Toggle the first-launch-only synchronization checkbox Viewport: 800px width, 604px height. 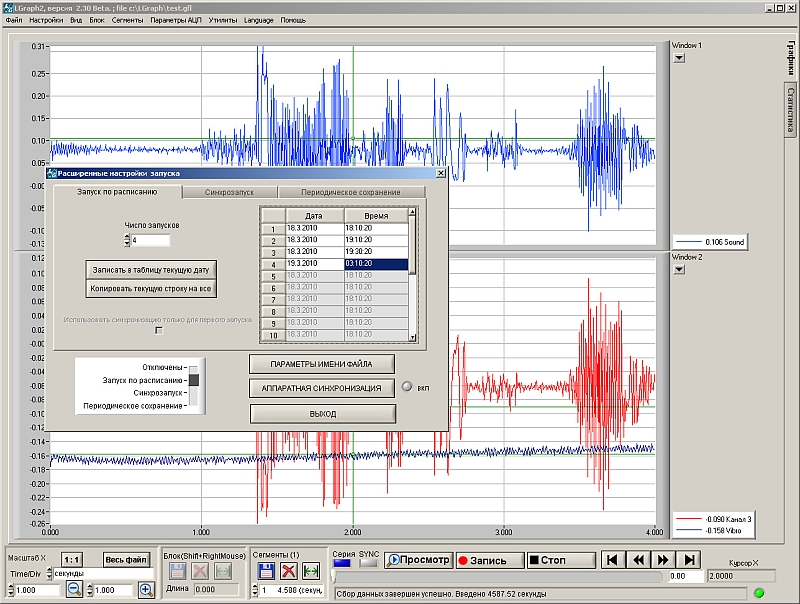coord(158,330)
